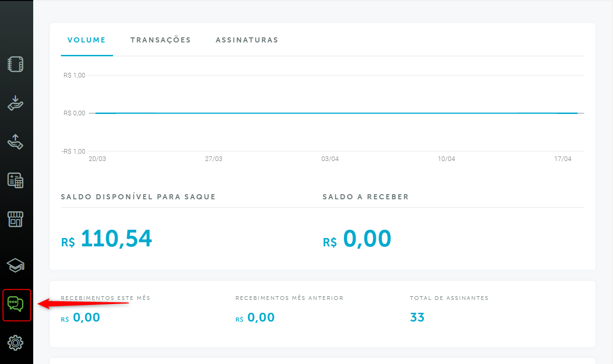
Task: Click the total subscribers value 33
Action: [x=417, y=317]
